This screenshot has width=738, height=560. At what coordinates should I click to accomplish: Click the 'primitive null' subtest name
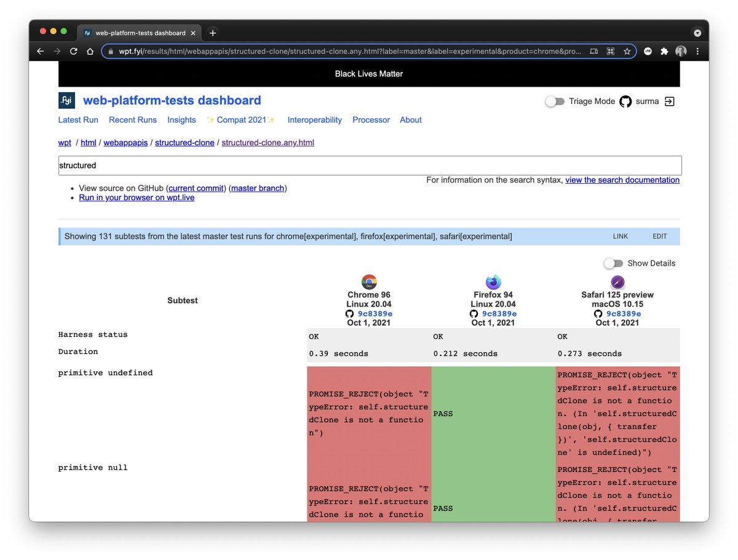pyautogui.click(x=93, y=467)
